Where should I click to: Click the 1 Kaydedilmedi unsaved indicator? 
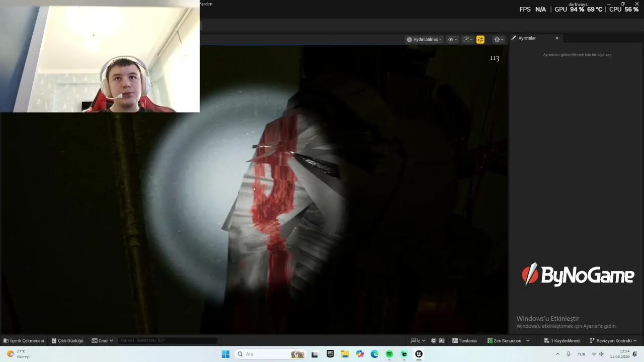[562, 340]
